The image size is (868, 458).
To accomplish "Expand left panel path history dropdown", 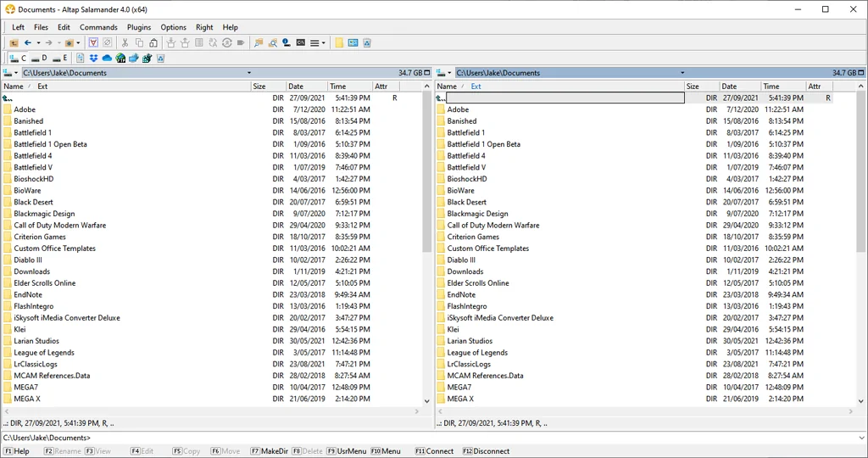I will [249, 73].
